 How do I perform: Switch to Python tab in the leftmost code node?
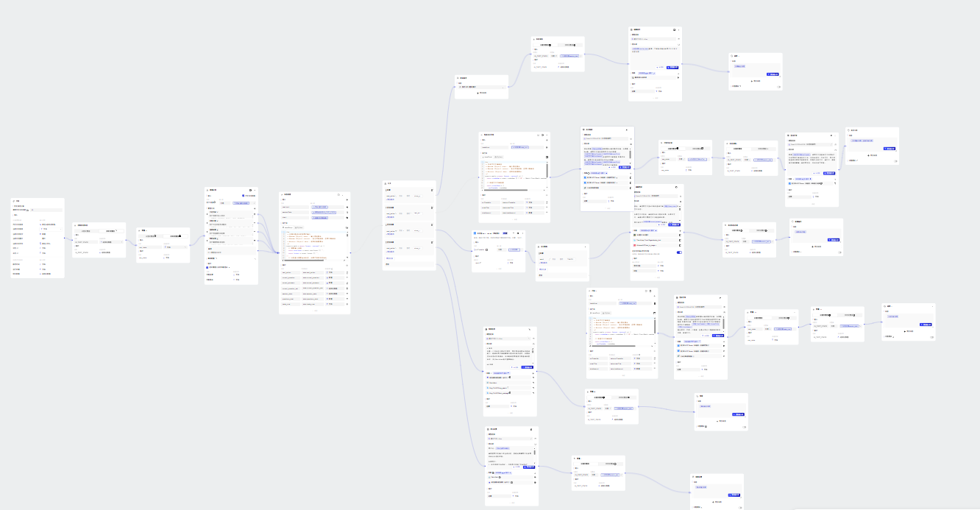[301, 227]
